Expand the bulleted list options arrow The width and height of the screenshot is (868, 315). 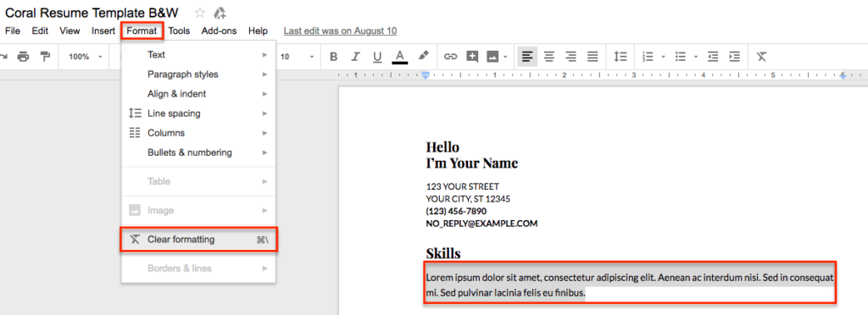click(696, 57)
